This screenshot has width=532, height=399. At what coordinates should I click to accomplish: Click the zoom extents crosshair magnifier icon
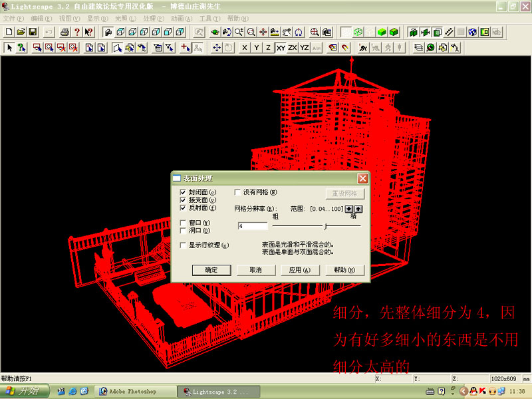click(x=315, y=32)
